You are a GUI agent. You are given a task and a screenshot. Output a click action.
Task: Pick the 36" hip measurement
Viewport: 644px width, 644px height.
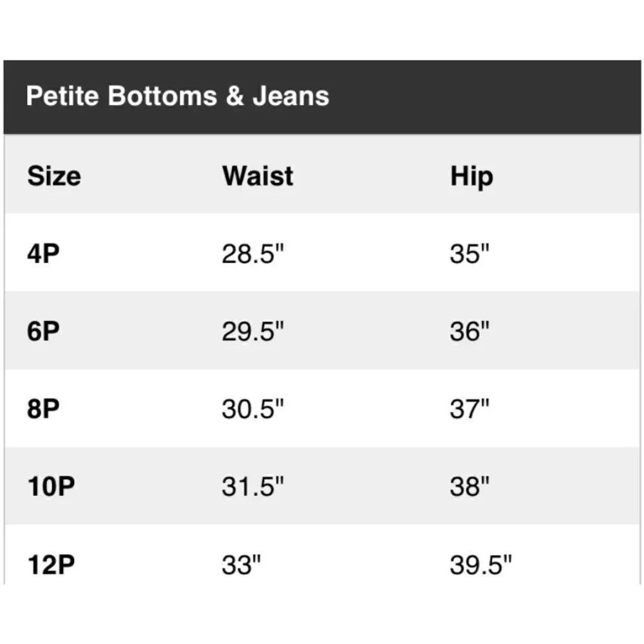click(x=470, y=332)
